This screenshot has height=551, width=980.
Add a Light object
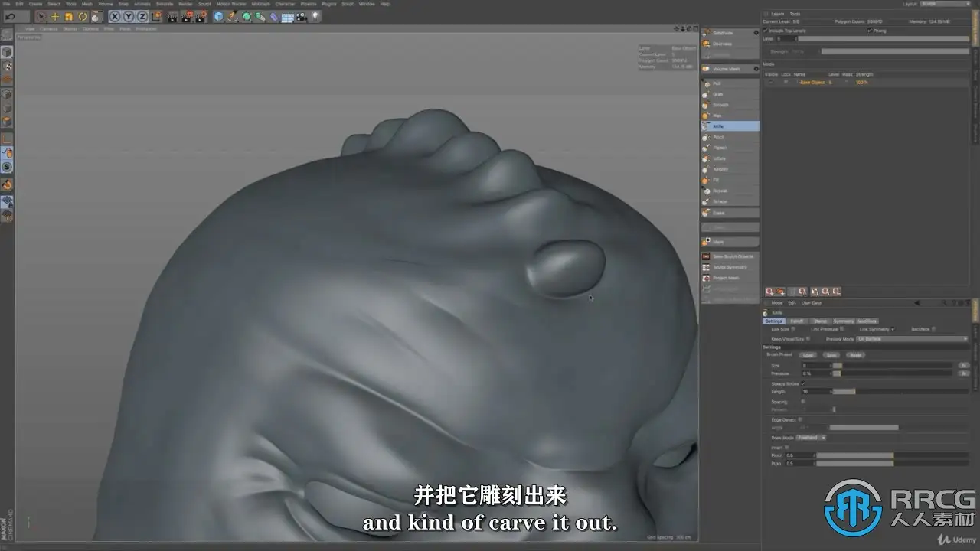(x=315, y=16)
